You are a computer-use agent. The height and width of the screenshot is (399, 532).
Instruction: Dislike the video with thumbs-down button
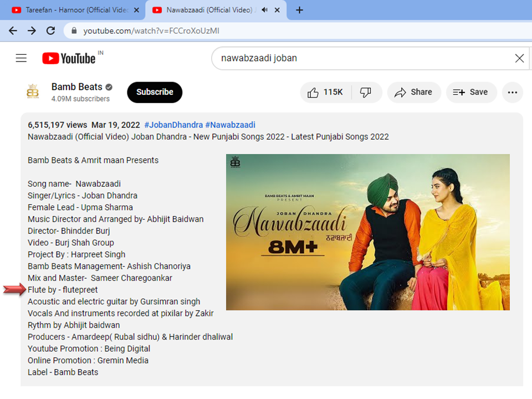(366, 93)
